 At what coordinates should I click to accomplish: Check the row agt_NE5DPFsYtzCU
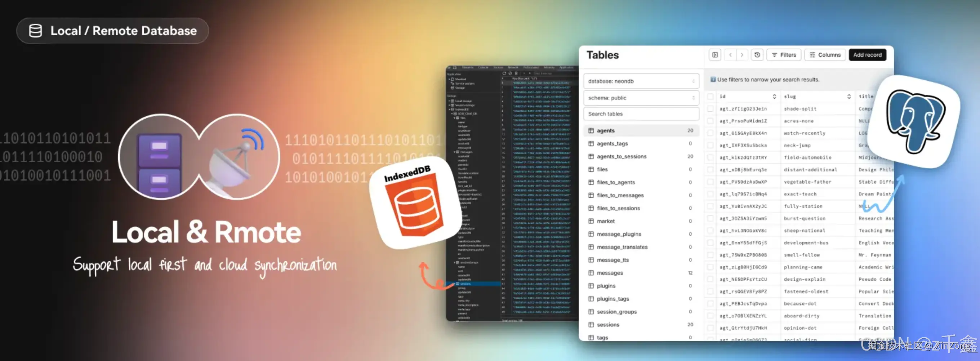pyautogui.click(x=710, y=279)
